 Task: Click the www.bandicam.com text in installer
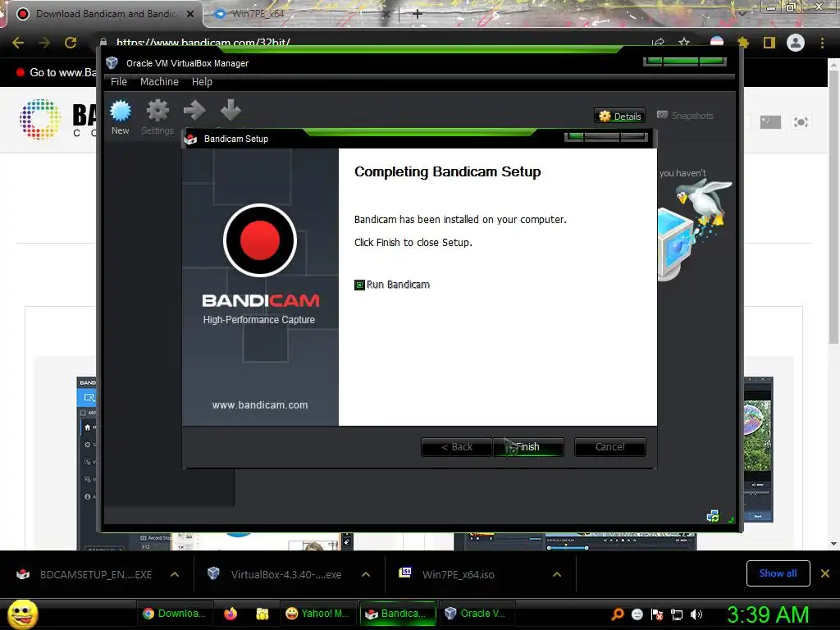(x=260, y=405)
